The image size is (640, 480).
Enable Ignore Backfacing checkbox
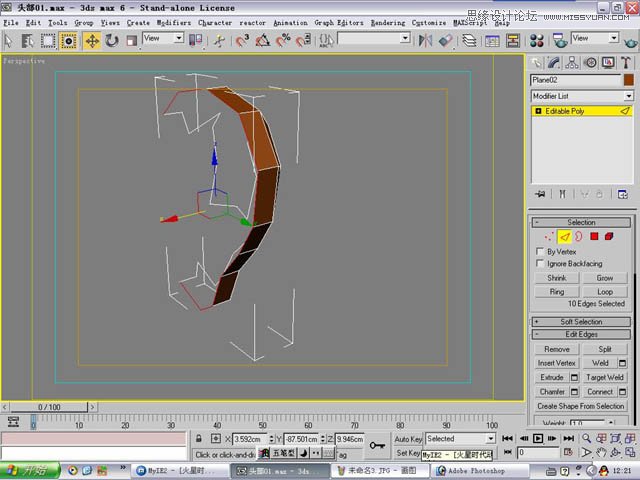pyautogui.click(x=540, y=263)
